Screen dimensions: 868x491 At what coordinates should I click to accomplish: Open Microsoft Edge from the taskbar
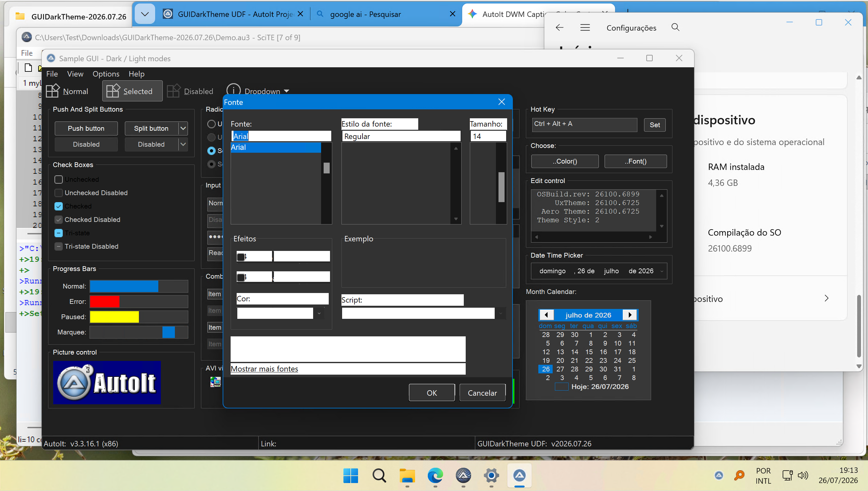point(435,475)
